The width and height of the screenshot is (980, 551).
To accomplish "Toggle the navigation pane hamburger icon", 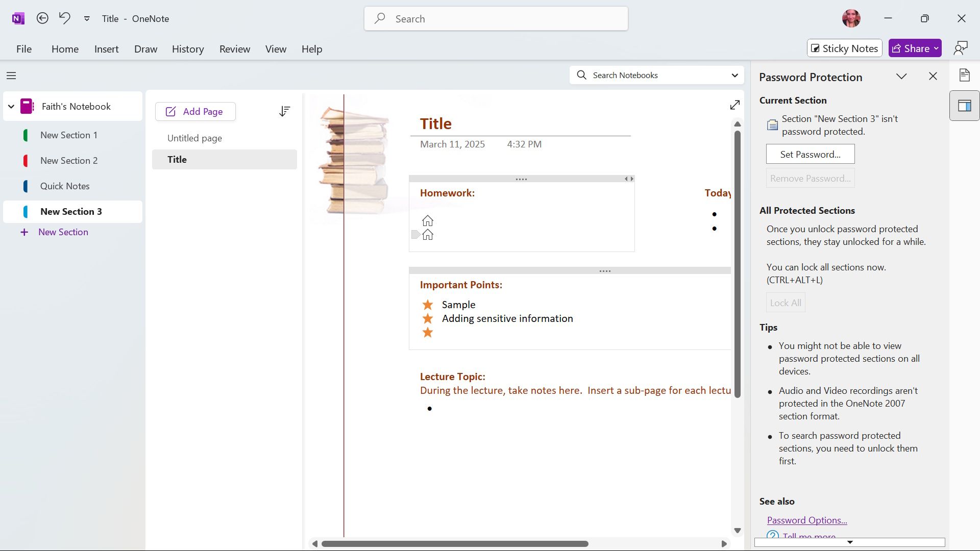I will (x=11, y=76).
